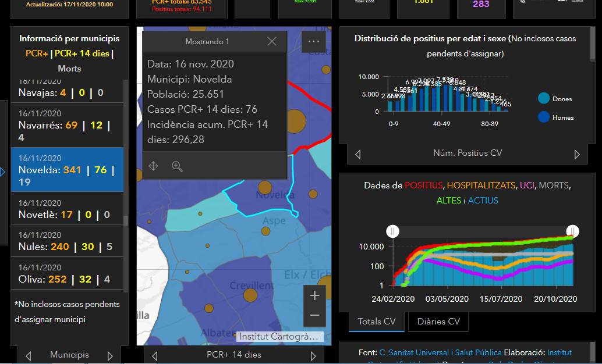Select the Novelda municipality row
Viewport: 602px width, 364px height.
coord(67,170)
